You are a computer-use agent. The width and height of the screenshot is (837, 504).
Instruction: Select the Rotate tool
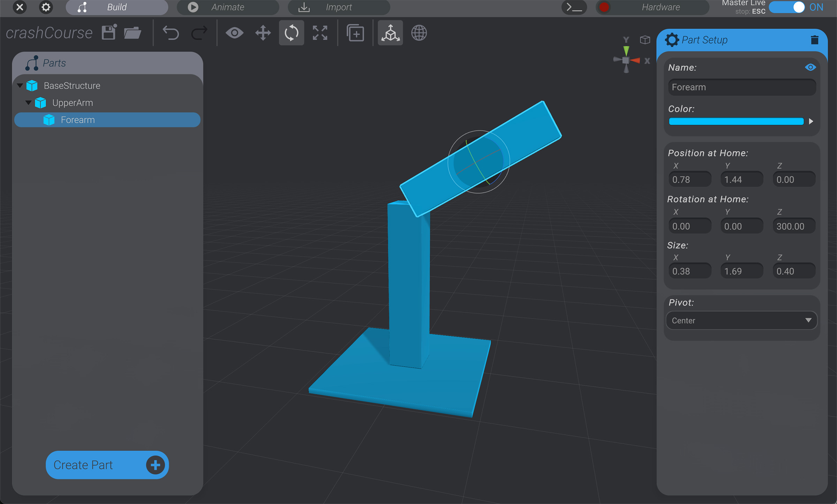pyautogui.click(x=291, y=33)
